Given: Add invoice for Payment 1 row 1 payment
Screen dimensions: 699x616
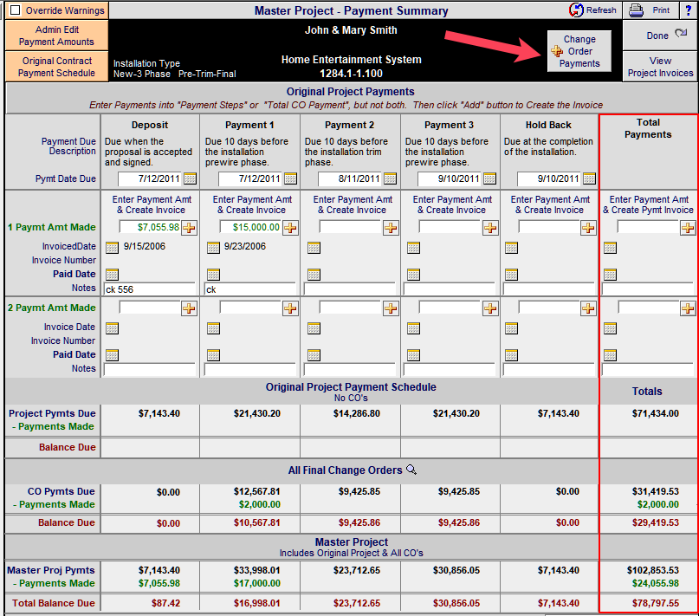Looking at the screenshot, I should [x=290, y=228].
